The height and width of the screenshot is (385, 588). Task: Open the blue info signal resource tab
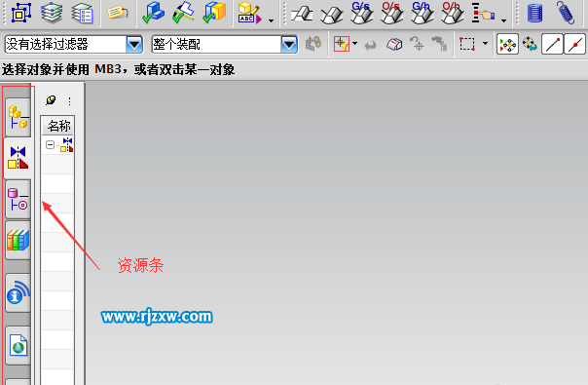(x=18, y=292)
